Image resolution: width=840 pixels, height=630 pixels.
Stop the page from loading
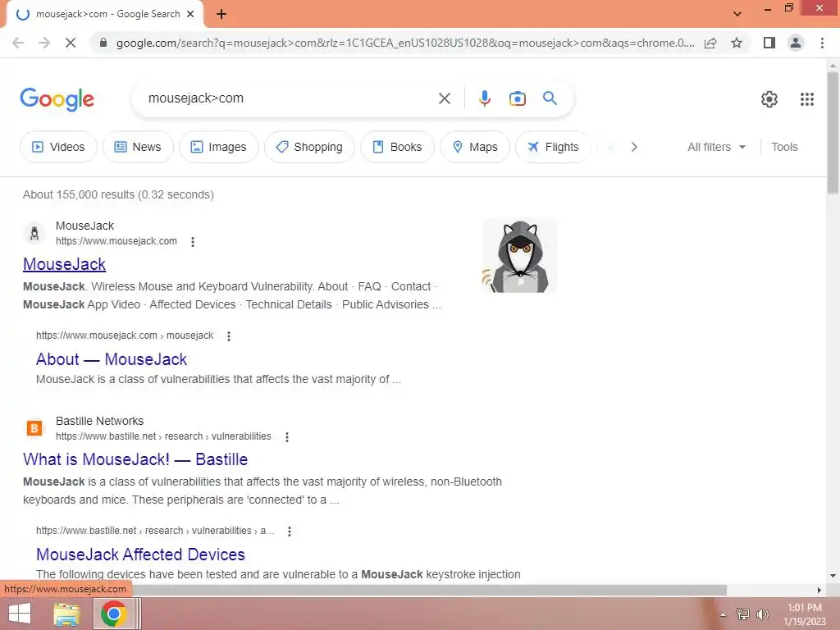(71, 43)
